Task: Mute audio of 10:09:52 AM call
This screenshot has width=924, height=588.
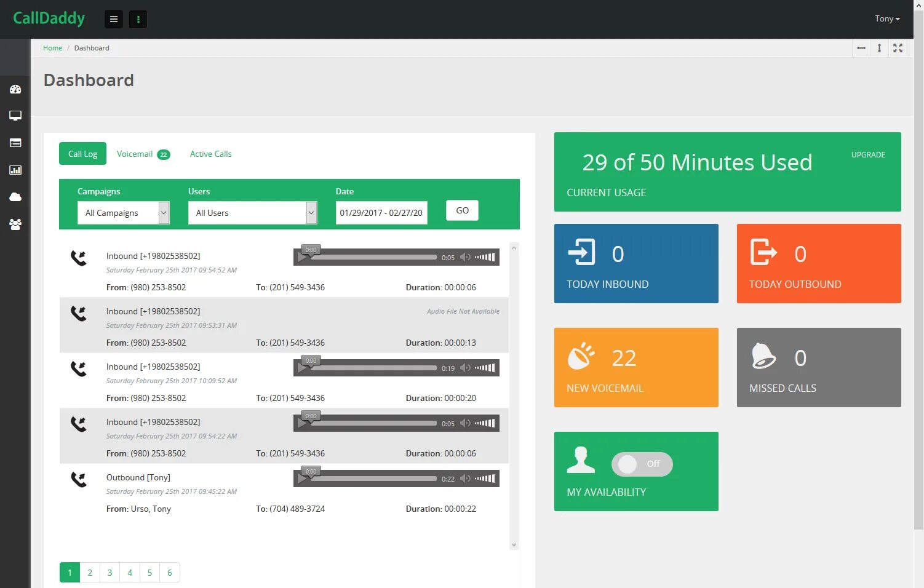Action: point(465,368)
